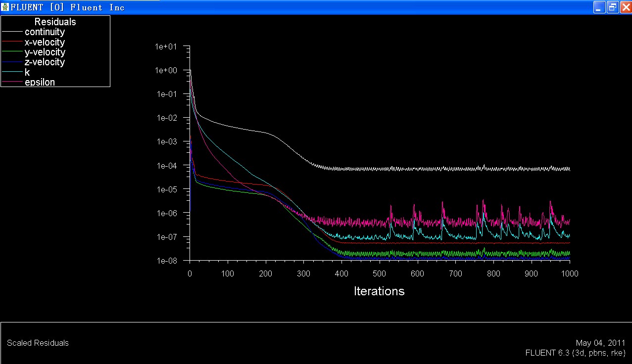Click the May 04, 2011 date text
Viewport: 632px width, 364px height.
600,343
